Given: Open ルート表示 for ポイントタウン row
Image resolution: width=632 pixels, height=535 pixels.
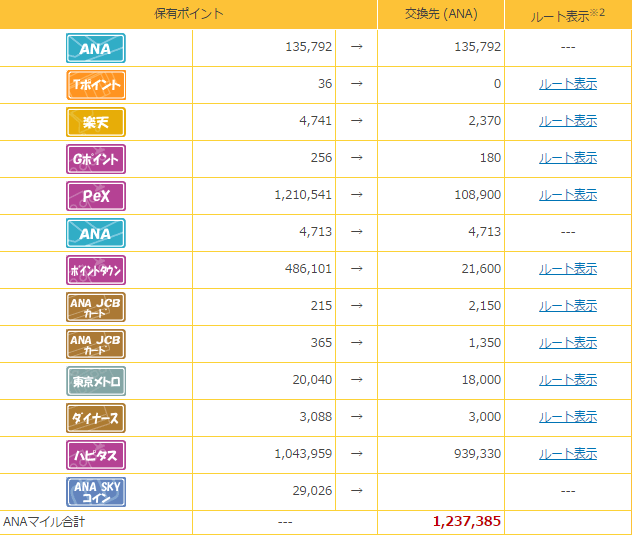Looking at the screenshot, I should [568, 269].
